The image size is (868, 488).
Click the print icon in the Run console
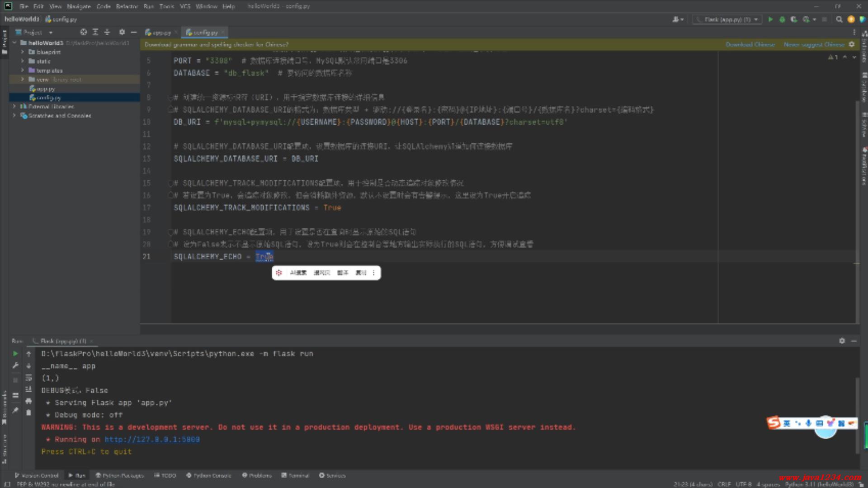[x=28, y=401]
